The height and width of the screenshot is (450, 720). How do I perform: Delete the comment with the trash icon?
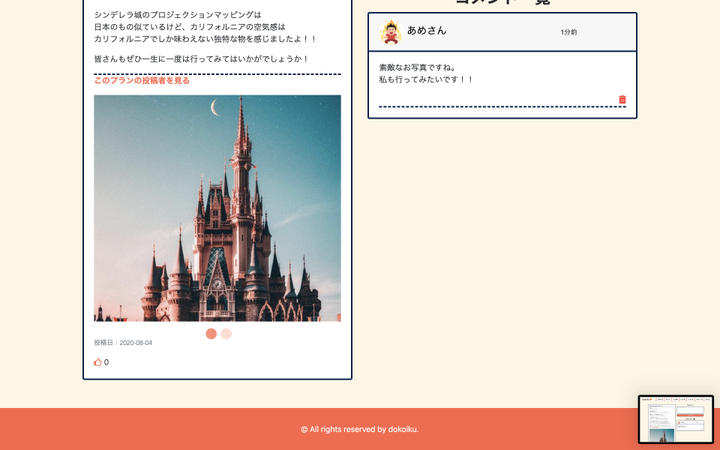(622, 99)
